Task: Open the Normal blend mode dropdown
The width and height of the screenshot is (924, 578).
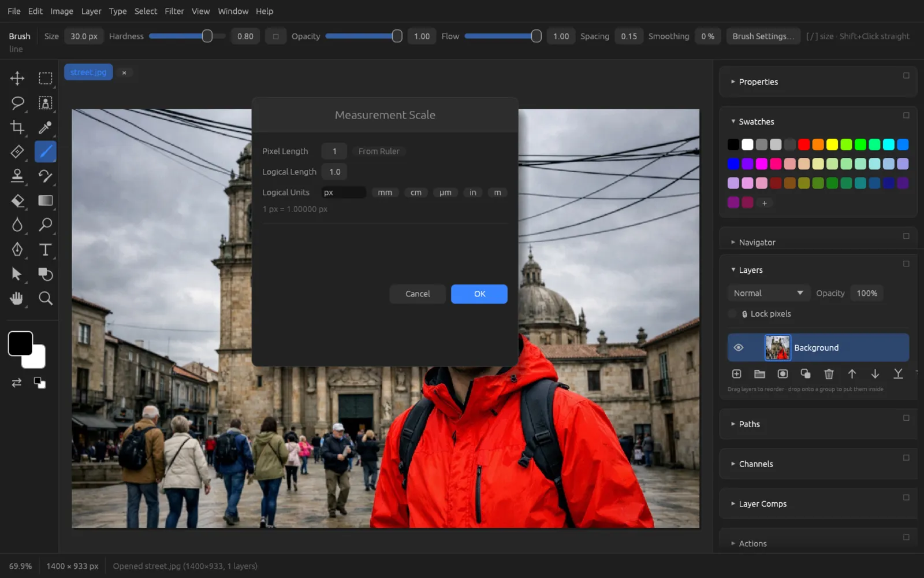Action: pos(768,293)
